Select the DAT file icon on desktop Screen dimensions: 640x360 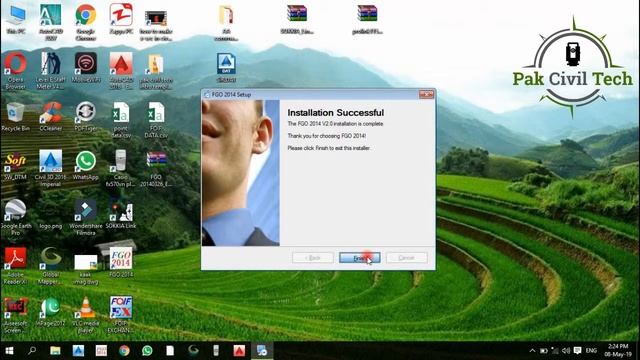pos(226,68)
